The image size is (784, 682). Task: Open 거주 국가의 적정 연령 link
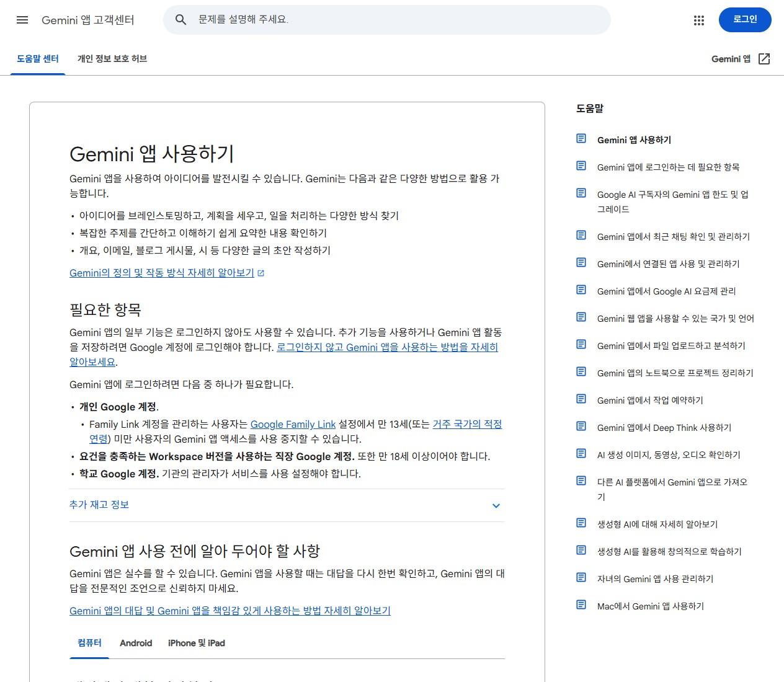click(467, 424)
